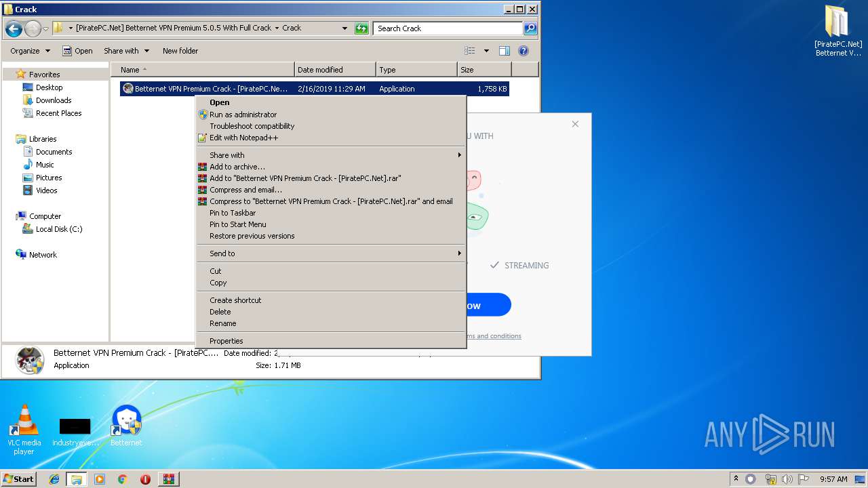This screenshot has width=868, height=488.
Task: Choose Edit with Notepad++
Action: [331, 138]
